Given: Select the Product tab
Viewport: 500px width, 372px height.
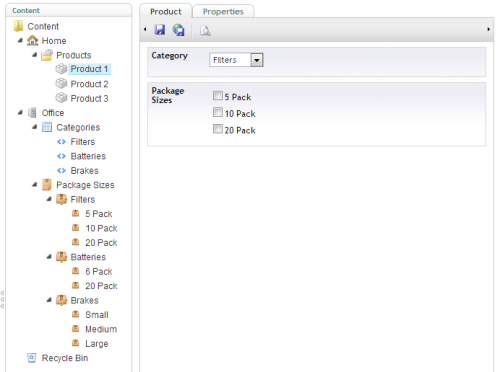Looking at the screenshot, I should [x=166, y=12].
